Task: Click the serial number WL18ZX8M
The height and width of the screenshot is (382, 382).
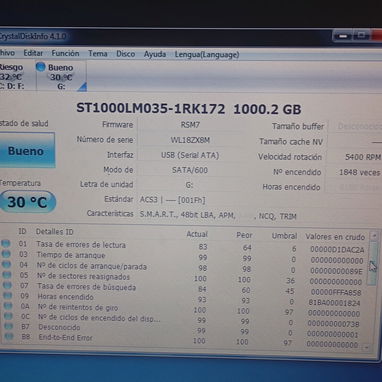Action: 190,140
